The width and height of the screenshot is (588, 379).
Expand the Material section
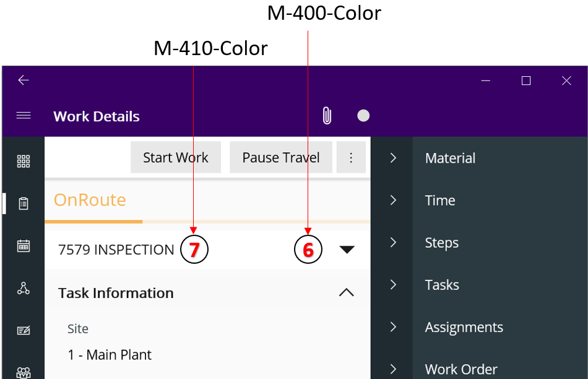(450, 158)
